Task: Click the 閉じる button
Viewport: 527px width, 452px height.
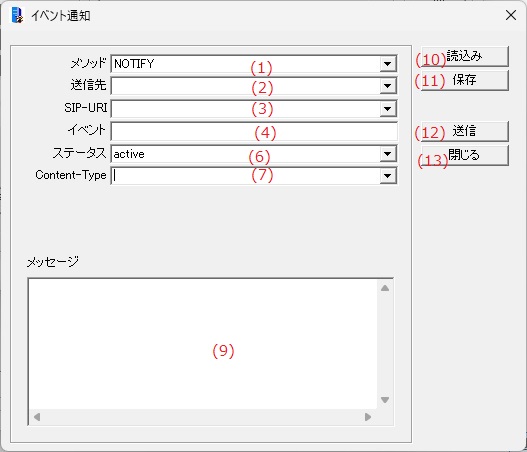Action: tap(464, 155)
